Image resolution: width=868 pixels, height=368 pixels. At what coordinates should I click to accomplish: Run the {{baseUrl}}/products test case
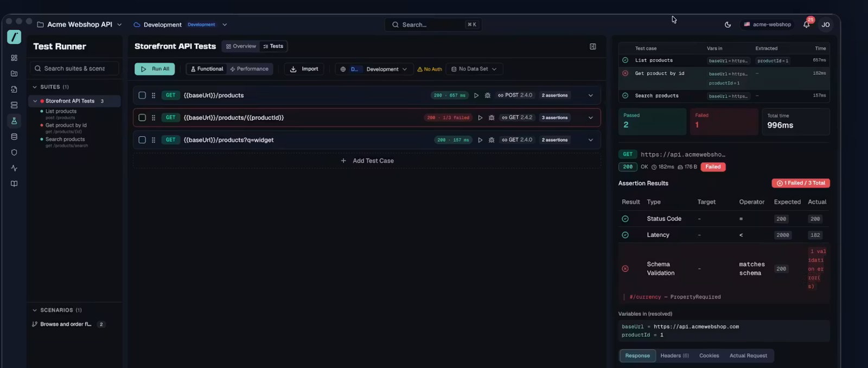[476, 96]
